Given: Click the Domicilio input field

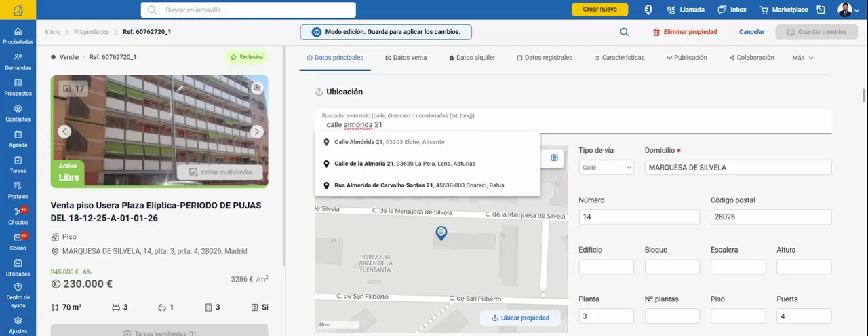Looking at the screenshot, I should coord(738,167).
